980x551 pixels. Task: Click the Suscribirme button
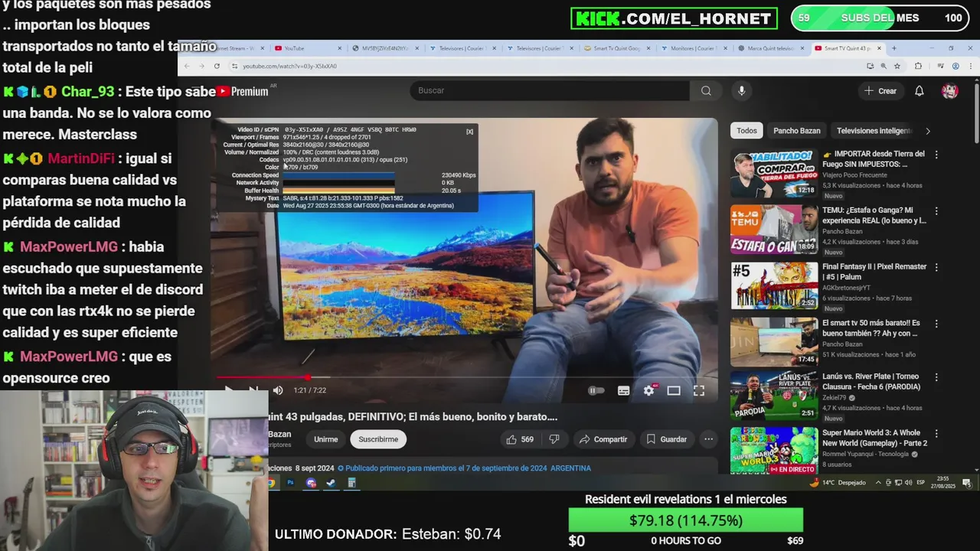(378, 439)
